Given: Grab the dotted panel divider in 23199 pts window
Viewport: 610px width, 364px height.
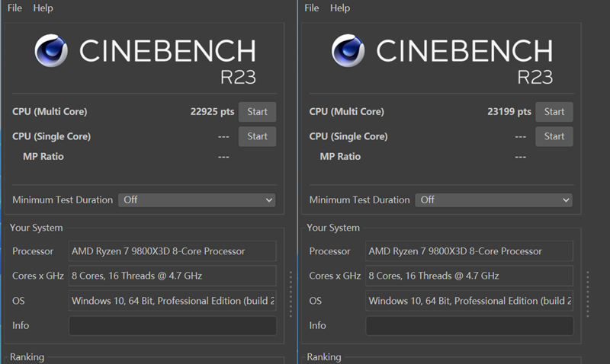Looking at the screenshot, I should pos(587,293).
